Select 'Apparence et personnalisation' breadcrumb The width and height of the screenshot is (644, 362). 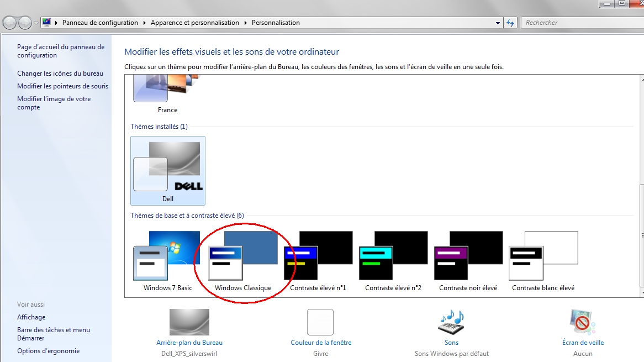(194, 23)
